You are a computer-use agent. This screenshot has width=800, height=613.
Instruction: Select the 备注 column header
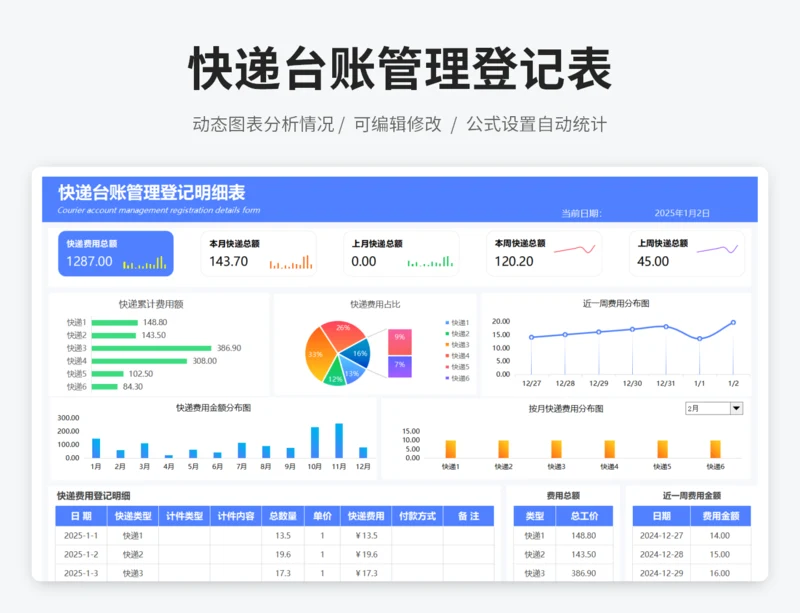pos(468,516)
